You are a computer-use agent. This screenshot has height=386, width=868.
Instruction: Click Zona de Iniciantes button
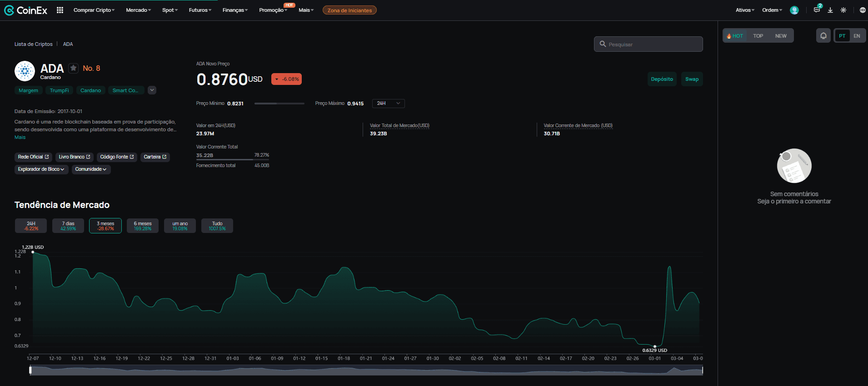point(349,10)
